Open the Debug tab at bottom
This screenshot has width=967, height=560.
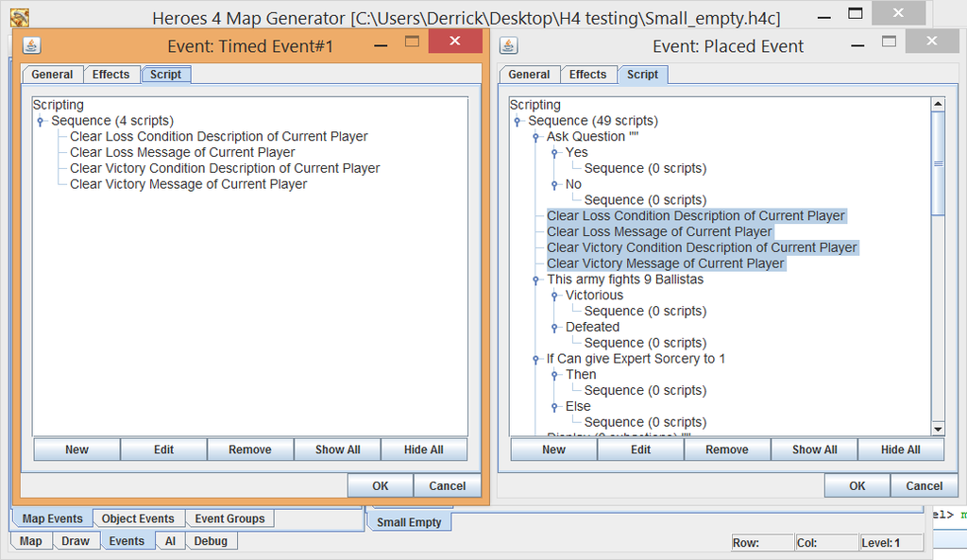tap(211, 541)
